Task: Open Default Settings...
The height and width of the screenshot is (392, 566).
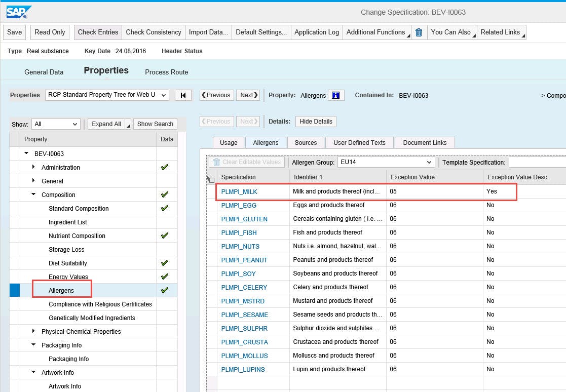Action: pos(261,32)
